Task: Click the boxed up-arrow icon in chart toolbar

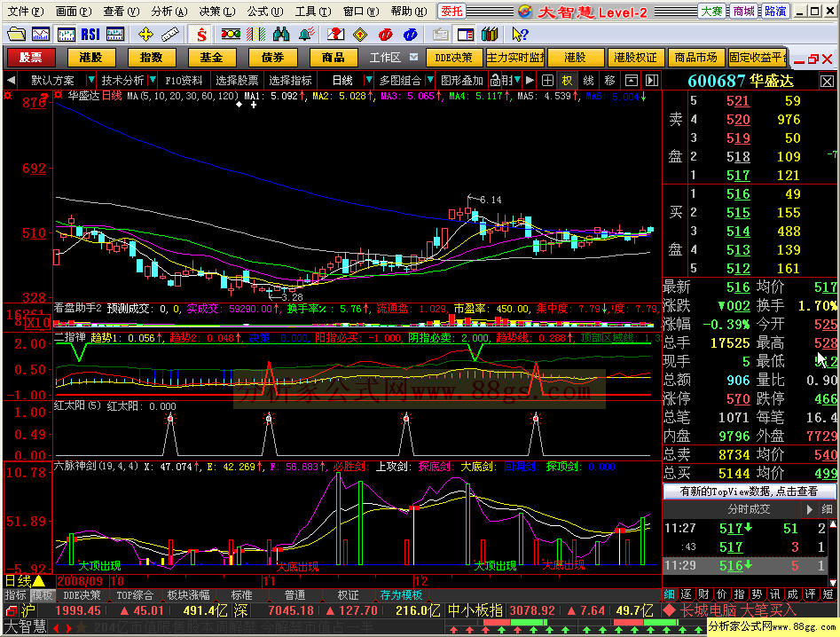Action: [632, 81]
